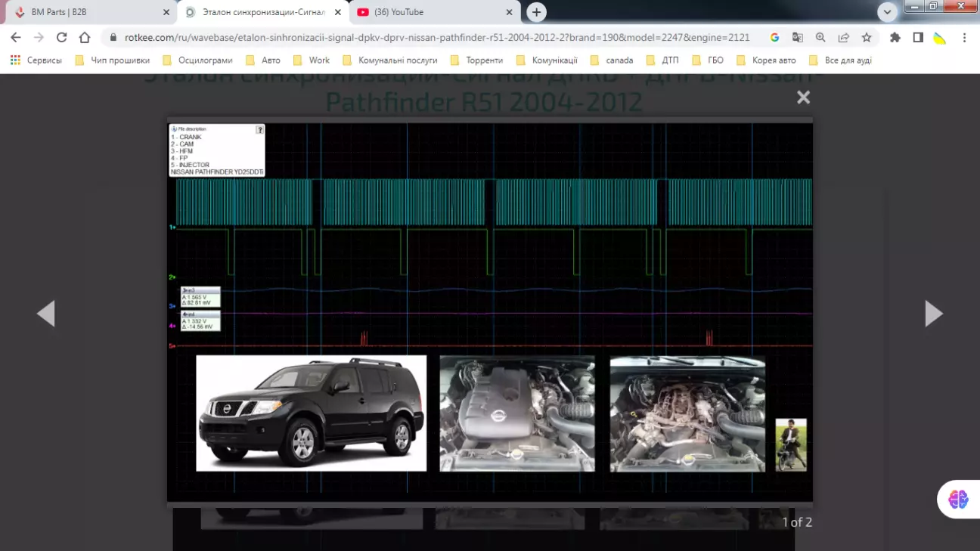Screen dimensions: 980x551
Task: Open a new browser tab
Action: (536, 12)
